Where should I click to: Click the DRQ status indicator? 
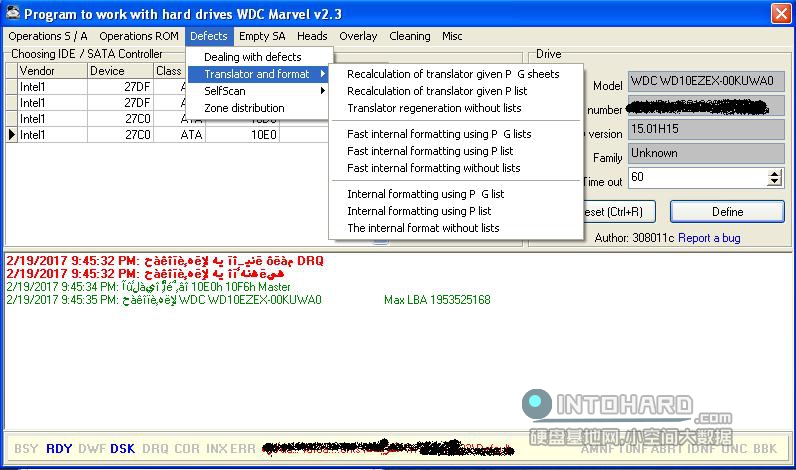tap(155, 449)
